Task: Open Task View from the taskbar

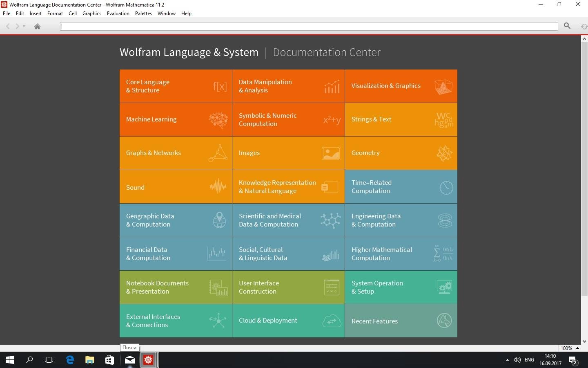Action: pyautogui.click(x=49, y=360)
